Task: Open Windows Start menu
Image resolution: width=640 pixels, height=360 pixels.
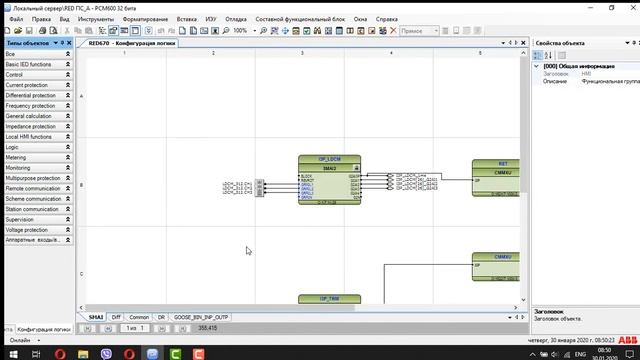Action: [13, 354]
